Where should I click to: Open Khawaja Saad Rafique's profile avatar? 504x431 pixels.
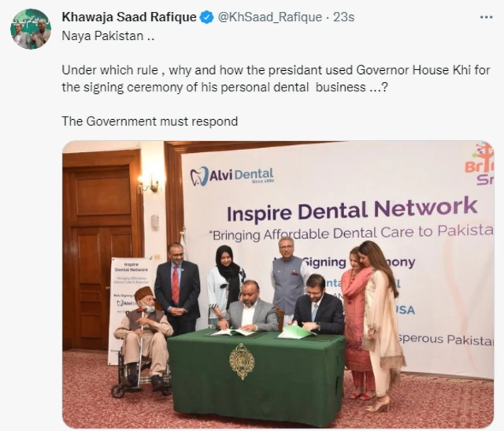click(x=30, y=29)
